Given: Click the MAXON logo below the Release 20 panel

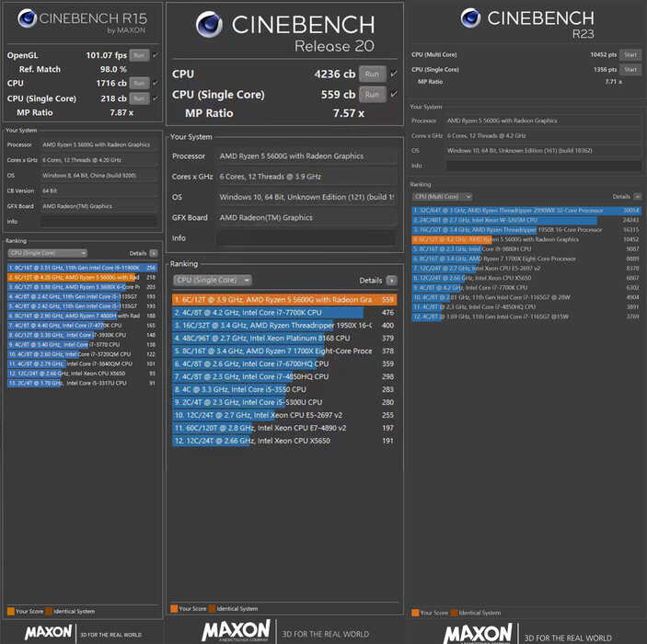Looking at the screenshot, I should [x=236, y=631].
